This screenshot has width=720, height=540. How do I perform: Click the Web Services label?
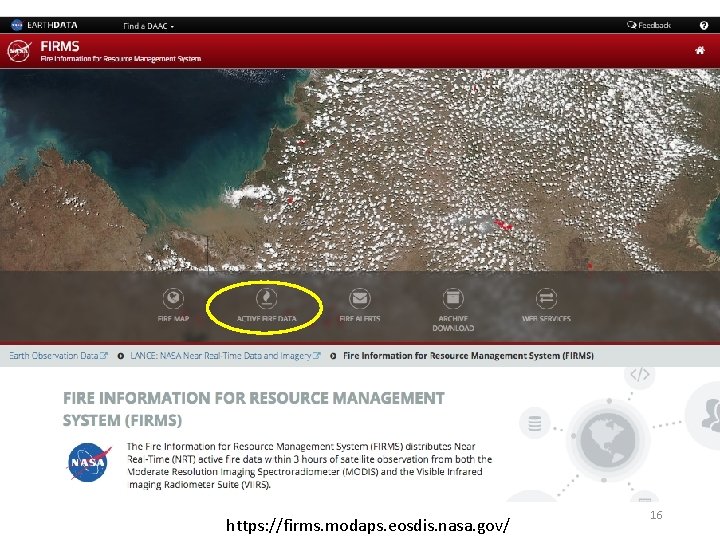pyautogui.click(x=546, y=318)
